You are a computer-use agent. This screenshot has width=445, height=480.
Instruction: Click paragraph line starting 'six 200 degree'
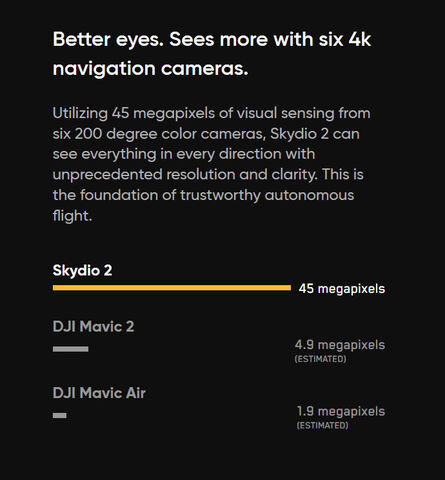point(206,134)
